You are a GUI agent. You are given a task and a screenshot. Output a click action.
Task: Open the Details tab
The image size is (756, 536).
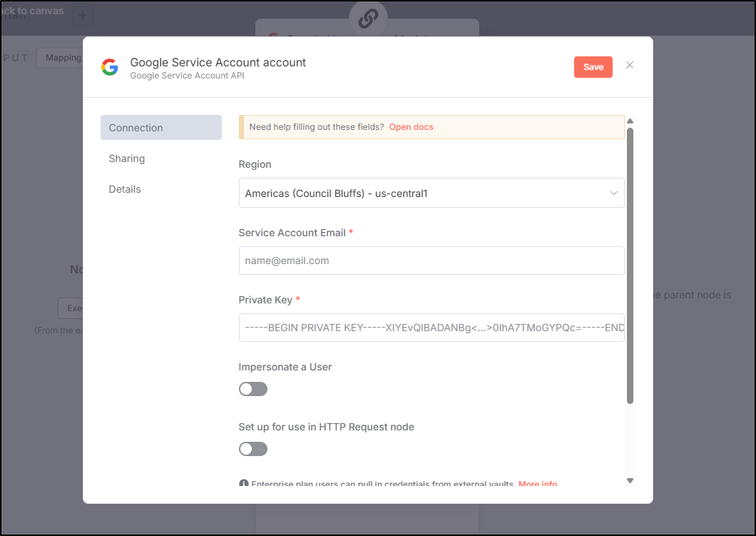coord(125,189)
